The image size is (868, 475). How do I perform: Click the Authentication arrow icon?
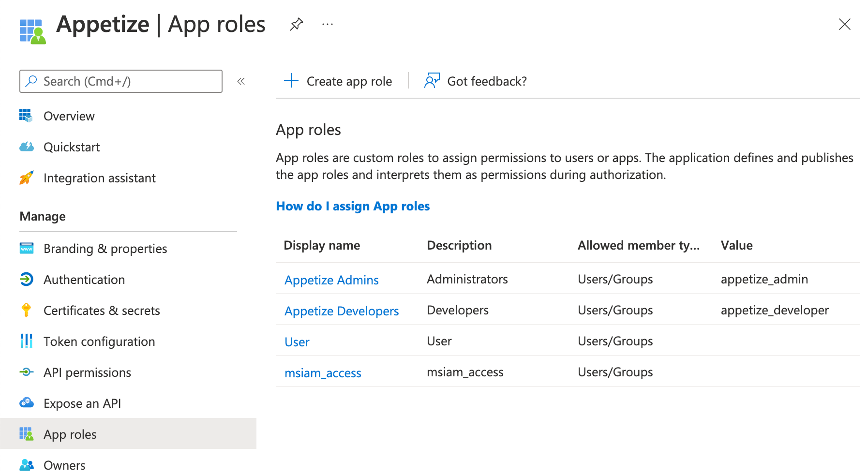[x=26, y=280]
